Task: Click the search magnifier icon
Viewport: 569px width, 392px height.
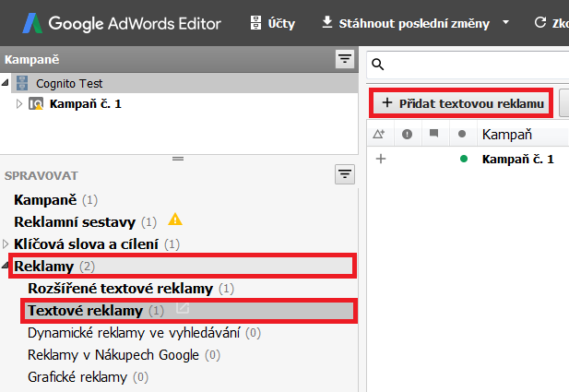Action: pyautogui.click(x=377, y=65)
